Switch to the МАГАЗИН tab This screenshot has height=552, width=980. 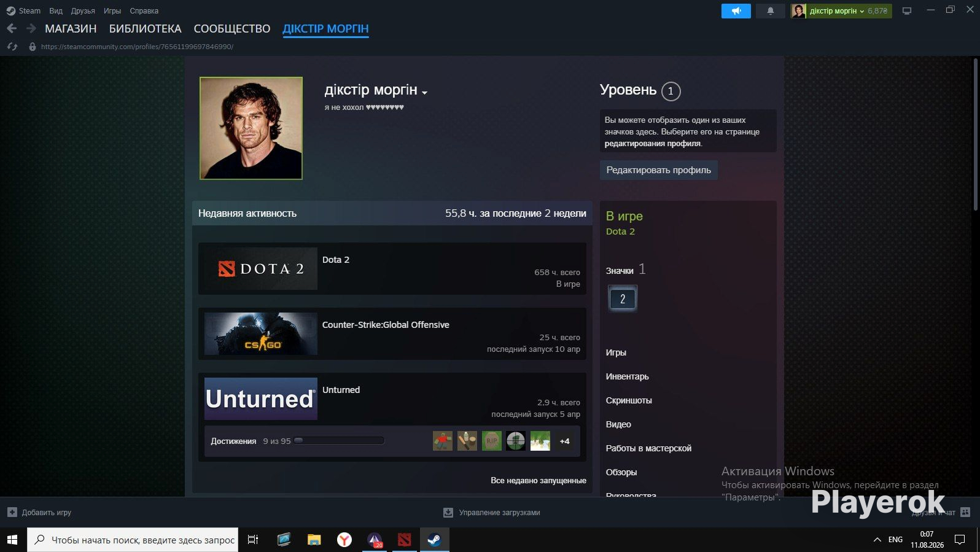point(71,29)
